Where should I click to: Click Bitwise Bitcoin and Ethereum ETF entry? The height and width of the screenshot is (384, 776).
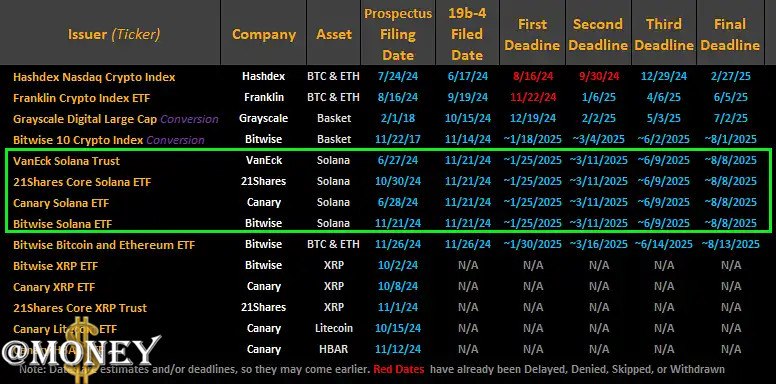104,245
